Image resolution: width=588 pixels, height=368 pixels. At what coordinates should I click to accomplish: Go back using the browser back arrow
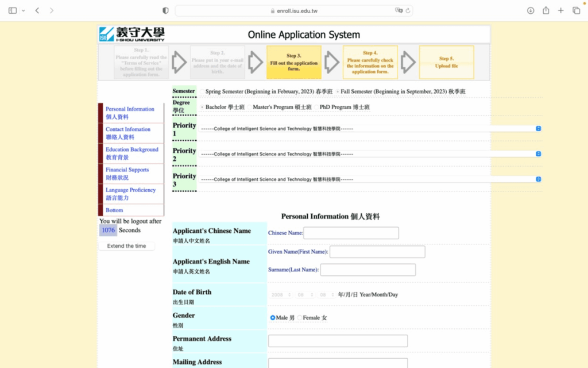(37, 10)
